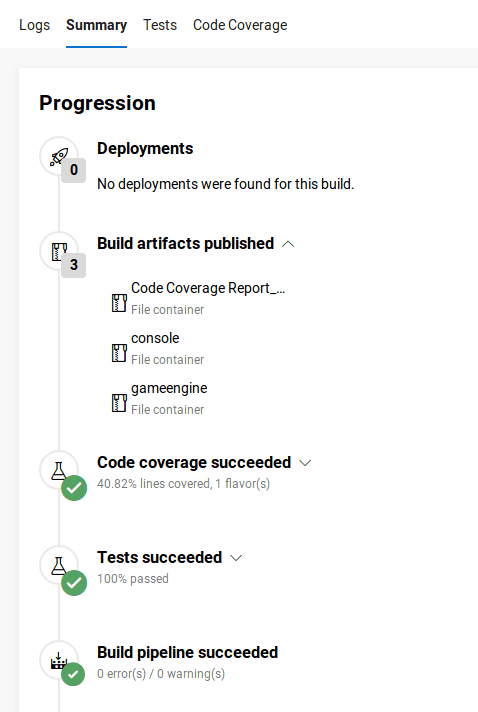Click the Build pipeline succeeded heading

pos(187,653)
